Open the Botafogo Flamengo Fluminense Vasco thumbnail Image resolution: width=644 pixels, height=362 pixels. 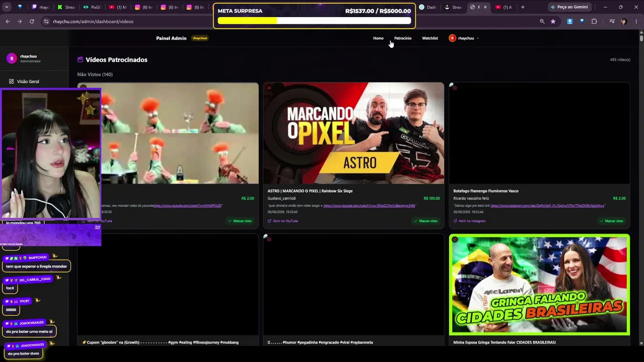pos(539,133)
